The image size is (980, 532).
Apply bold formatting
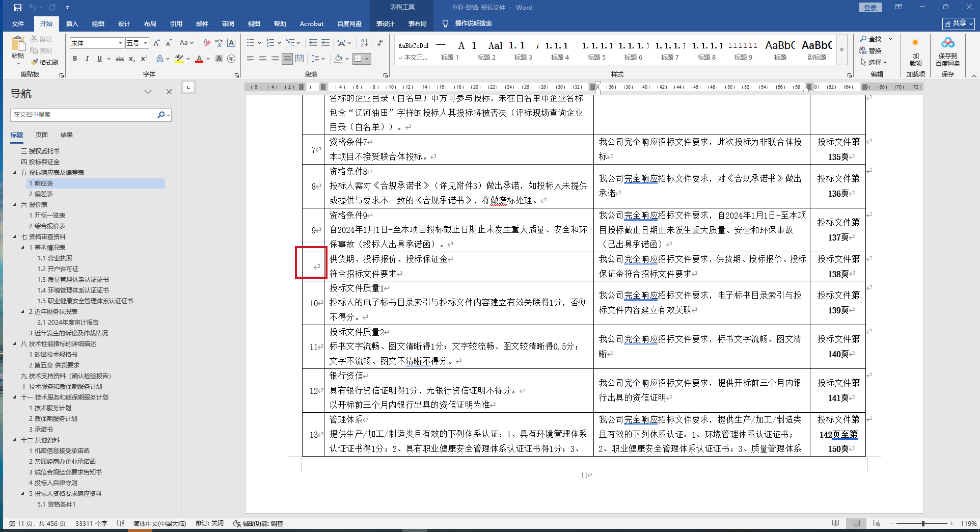pyautogui.click(x=75, y=59)
